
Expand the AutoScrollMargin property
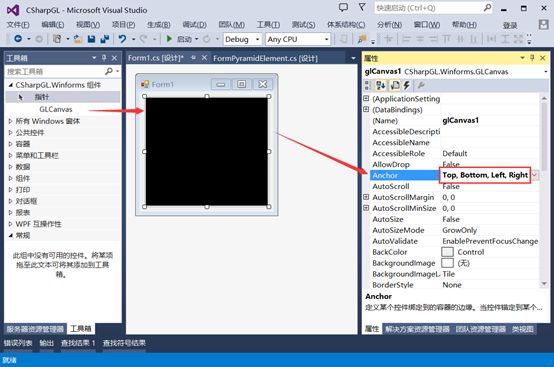coord(366,197)
